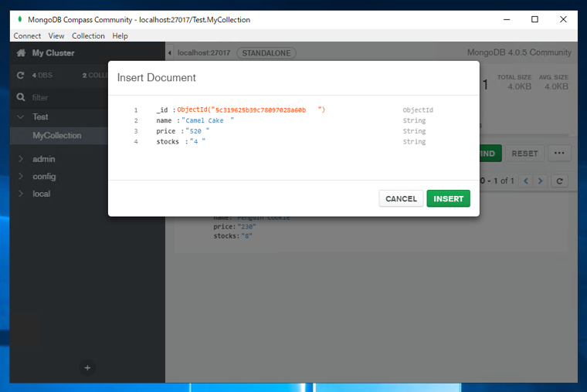Click line number 4 in document editor
Viewport: 587px width, 392px height.
136,142
